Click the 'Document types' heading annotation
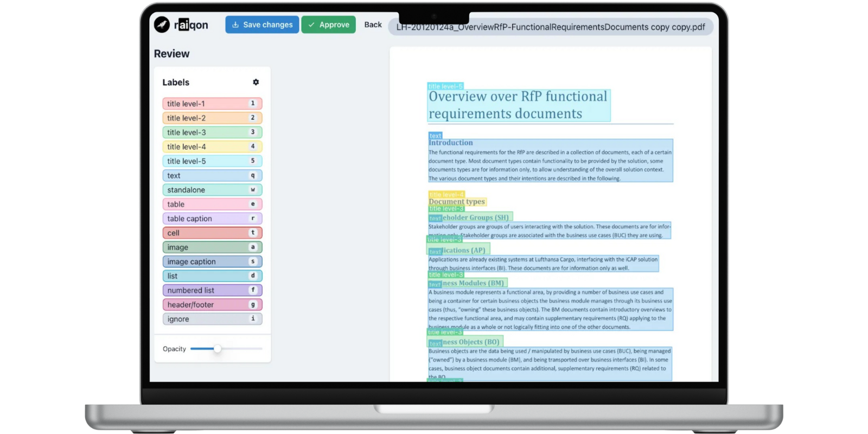868x434 pixels. click(457, 202)
